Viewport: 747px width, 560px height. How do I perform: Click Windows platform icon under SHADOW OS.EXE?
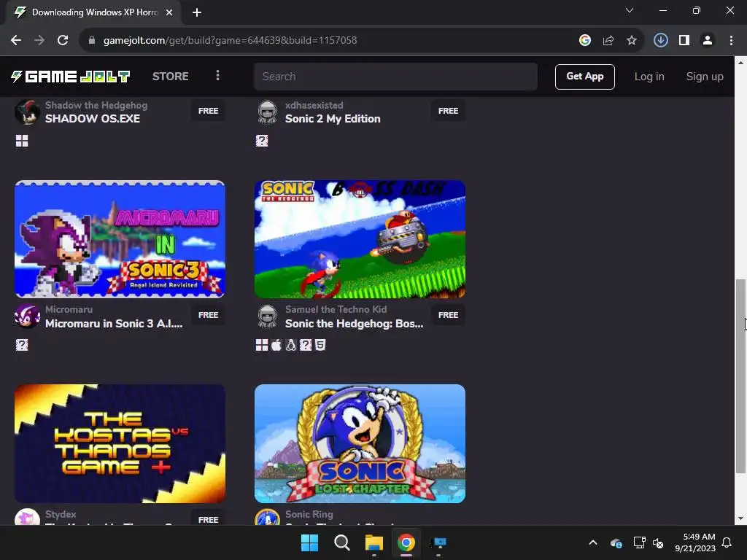pos(22,141)
